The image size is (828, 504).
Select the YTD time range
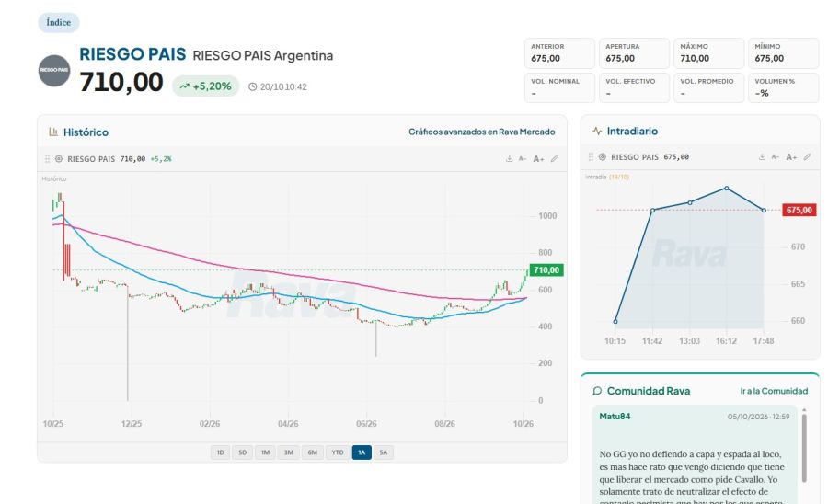(338, 452)
